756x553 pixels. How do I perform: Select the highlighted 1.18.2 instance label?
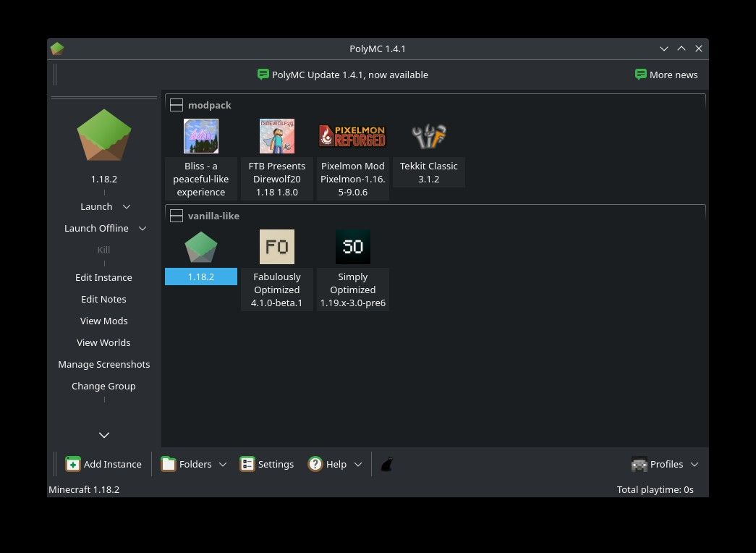click(201, 276)
